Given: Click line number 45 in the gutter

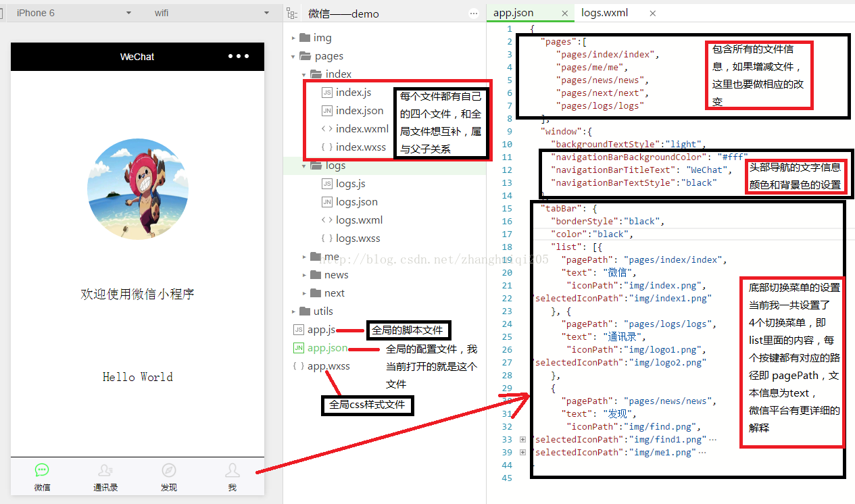Looking at the screenshot, I should click(507, 478).
